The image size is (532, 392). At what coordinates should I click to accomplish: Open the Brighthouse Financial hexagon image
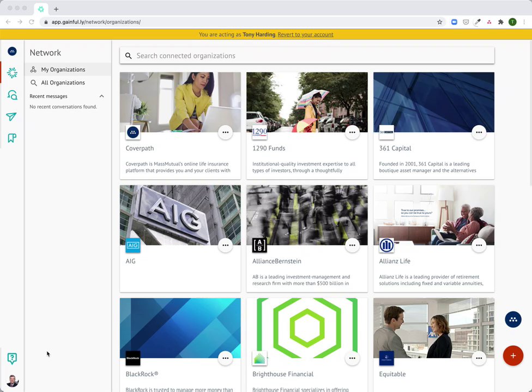tap(307, 328)
